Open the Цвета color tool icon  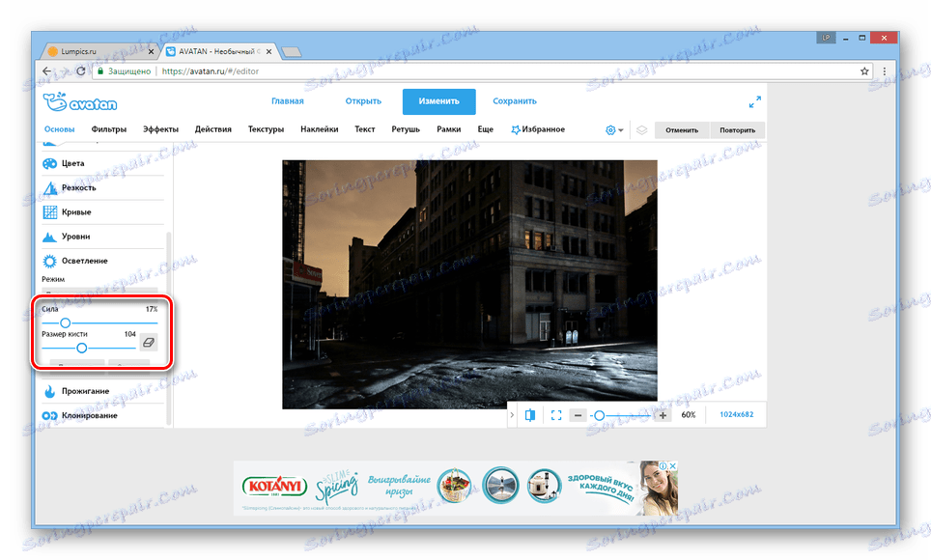[x=50, y=163]
